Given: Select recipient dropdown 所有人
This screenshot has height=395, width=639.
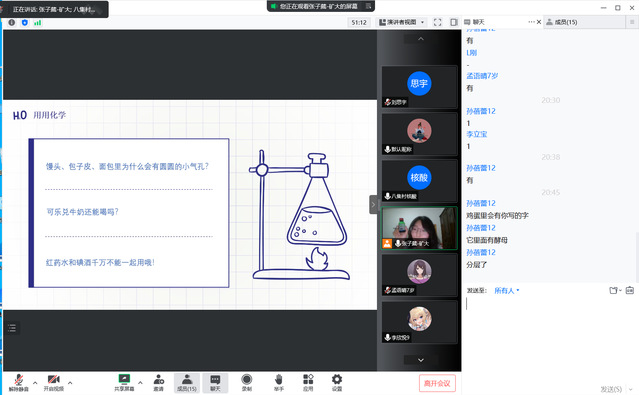Looking at the screenshot, I should pos(507,291).
